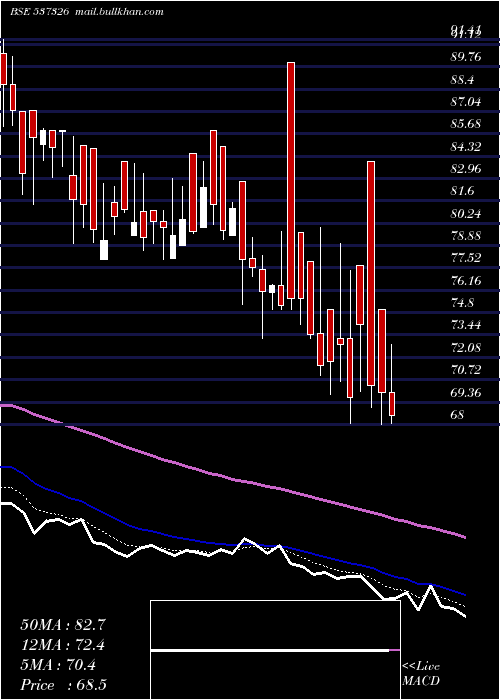This screenshot has height=700, width=500.
Task: Click the 74.8 price axis label
Action: click(x=462, y=303)
